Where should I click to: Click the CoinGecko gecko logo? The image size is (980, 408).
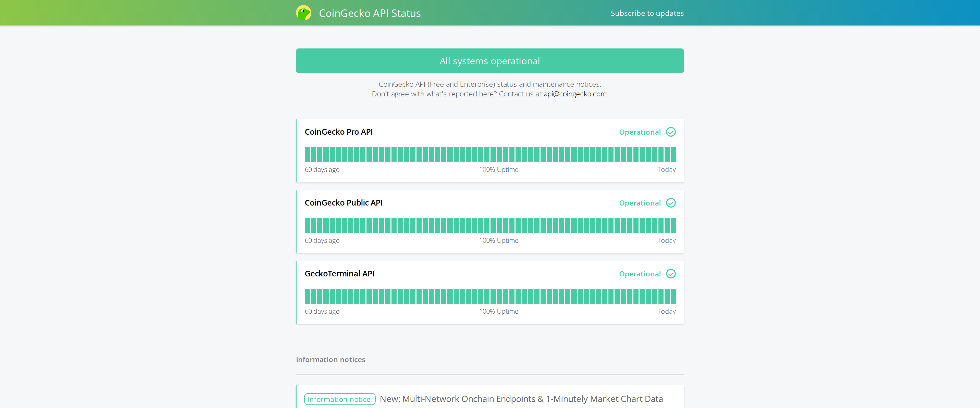coord(304,13)
